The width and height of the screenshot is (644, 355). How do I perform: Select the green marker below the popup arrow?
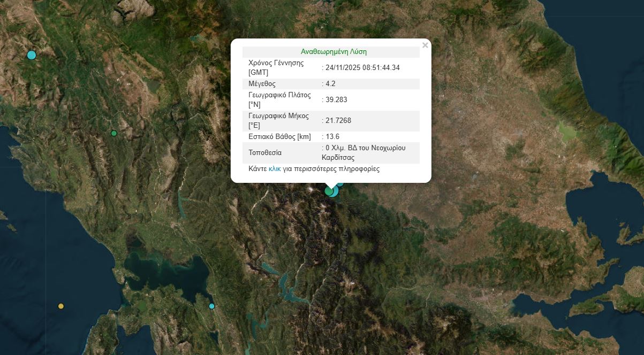pyautogui.click(x=329, y=191)
